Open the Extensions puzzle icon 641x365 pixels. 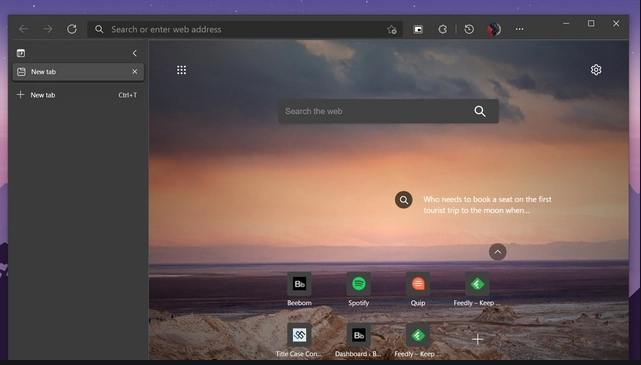coord(442,29)
